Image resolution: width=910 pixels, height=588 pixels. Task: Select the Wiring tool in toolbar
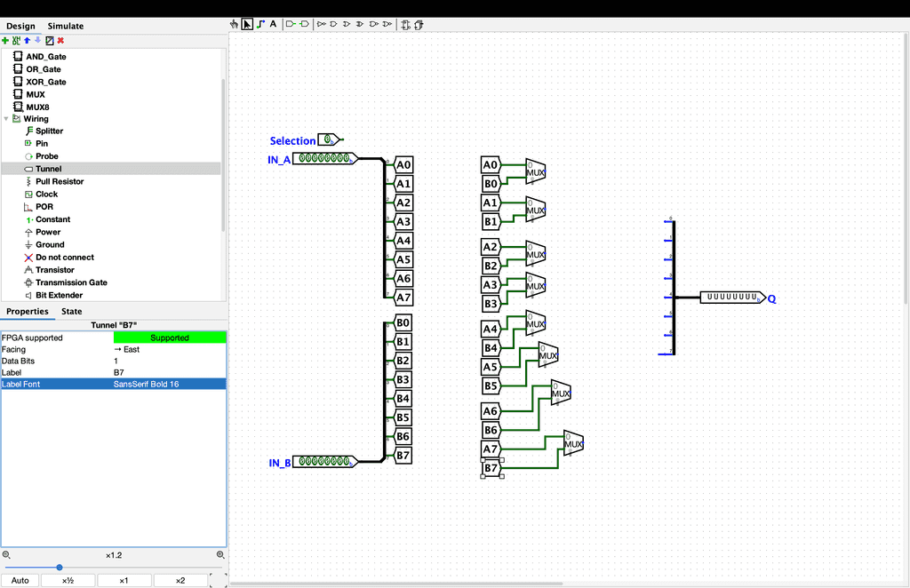pyautogui.click(x=260, y=24)
